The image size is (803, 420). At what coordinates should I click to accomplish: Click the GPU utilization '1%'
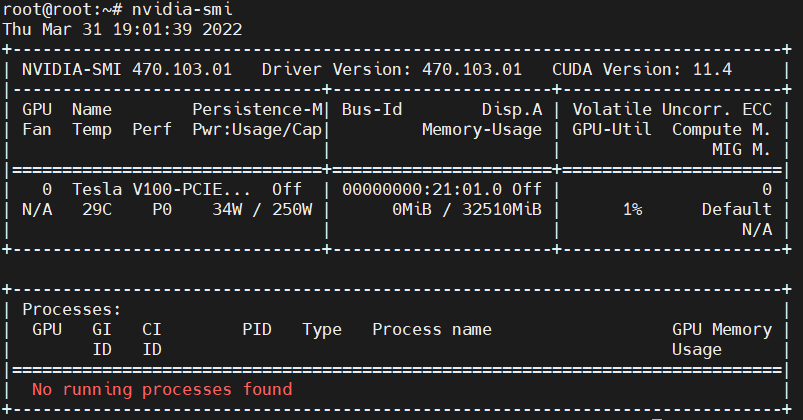pos(632,209)
